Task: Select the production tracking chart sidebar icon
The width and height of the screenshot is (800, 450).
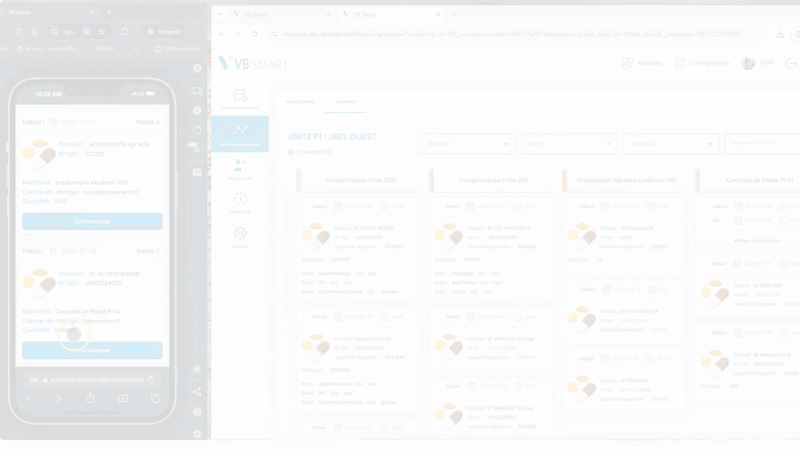Action: click(240, 133)
